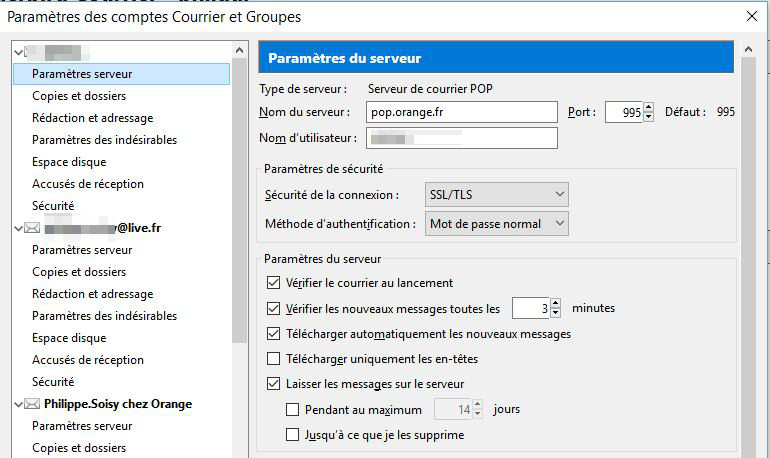
Task: Increase the Port value with the up arrow
Action: coord(649,107)
